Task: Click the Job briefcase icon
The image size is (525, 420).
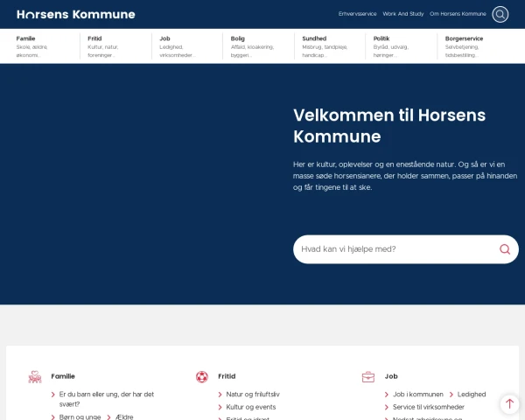Action: click(x=368, y=377)
